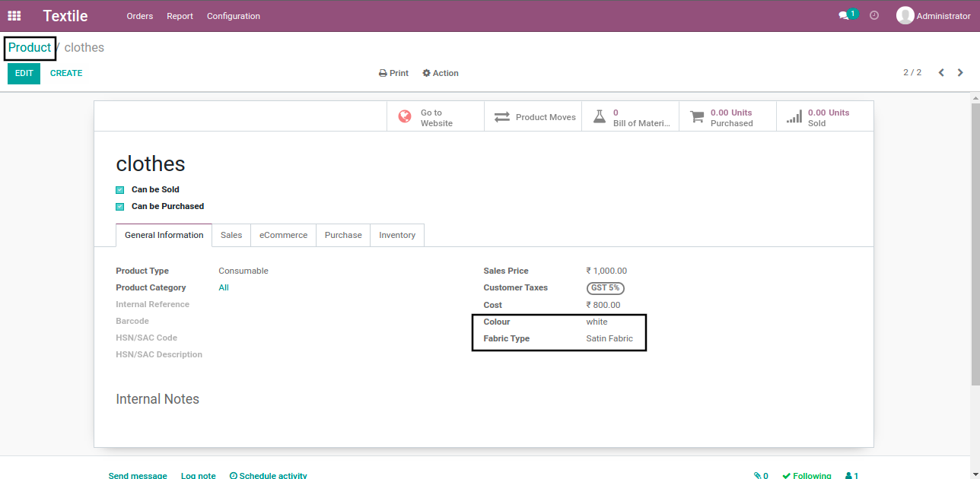Click the Internal Reference label
The image size is (980, 479).
point(153,305)
